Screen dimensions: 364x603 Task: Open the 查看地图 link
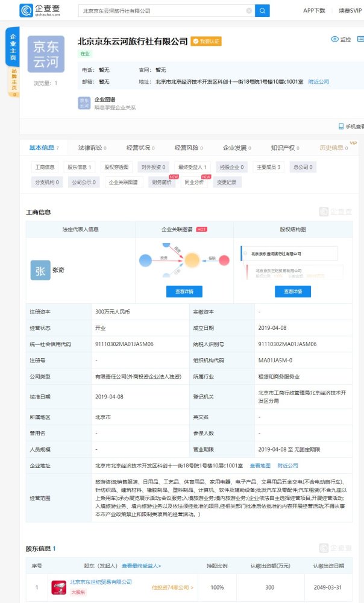click(x=260, y=466)
